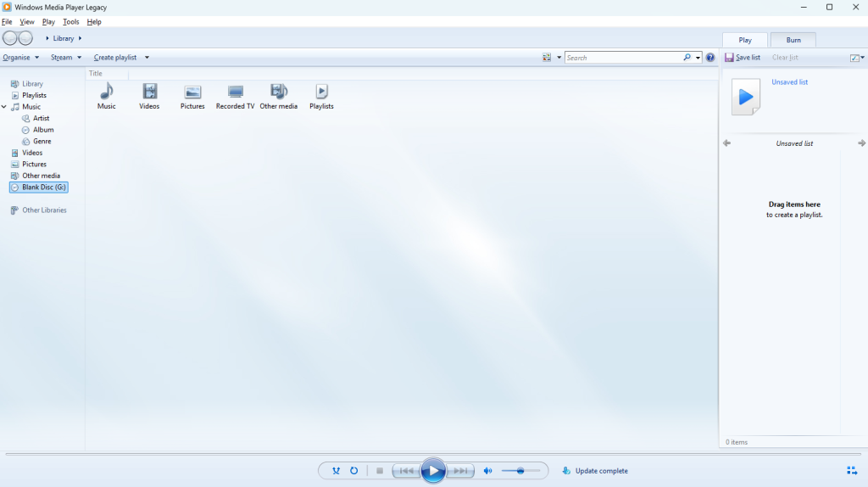Select Album under Music
This screenshot has height=487, width=868.
tap(43, 130)
